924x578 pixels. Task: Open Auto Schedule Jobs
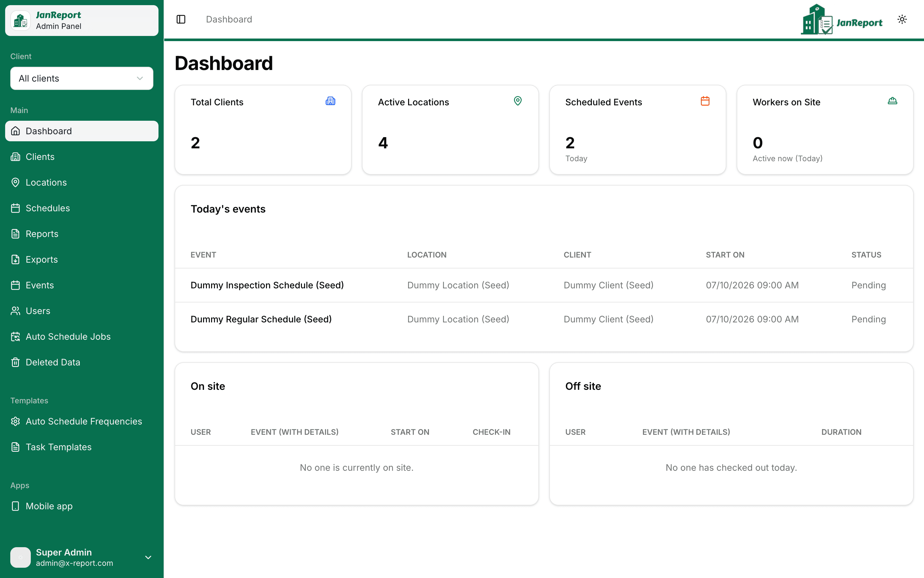82,337
